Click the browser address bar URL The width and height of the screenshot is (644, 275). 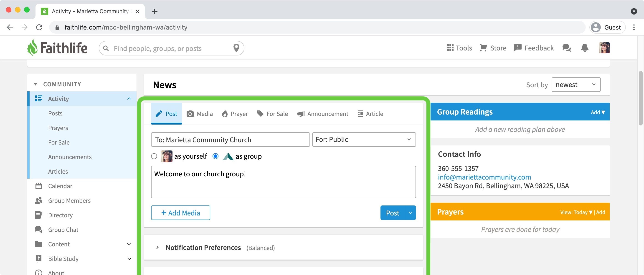coord(126,27)
